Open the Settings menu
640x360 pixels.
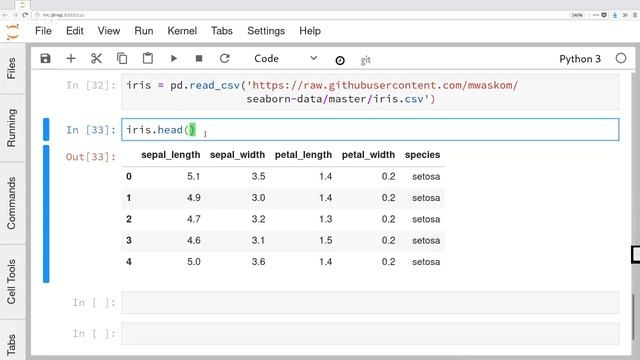tap(266, 31)
